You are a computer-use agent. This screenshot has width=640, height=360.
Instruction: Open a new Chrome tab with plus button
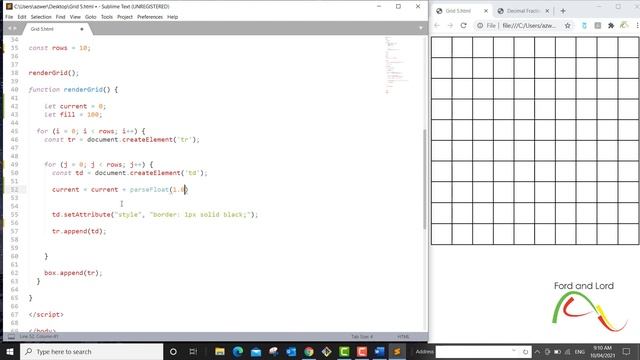coord(563,11)
